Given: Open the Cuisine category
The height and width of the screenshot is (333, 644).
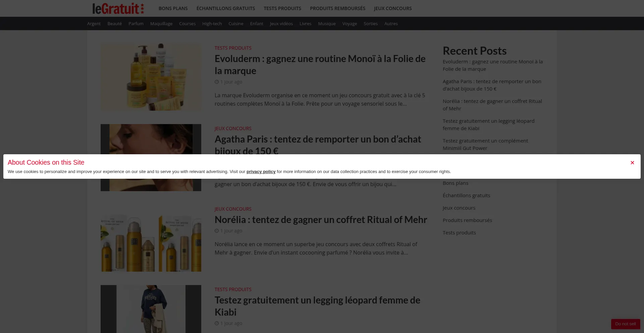Looking at the screenshot, I should coord(236,23).
